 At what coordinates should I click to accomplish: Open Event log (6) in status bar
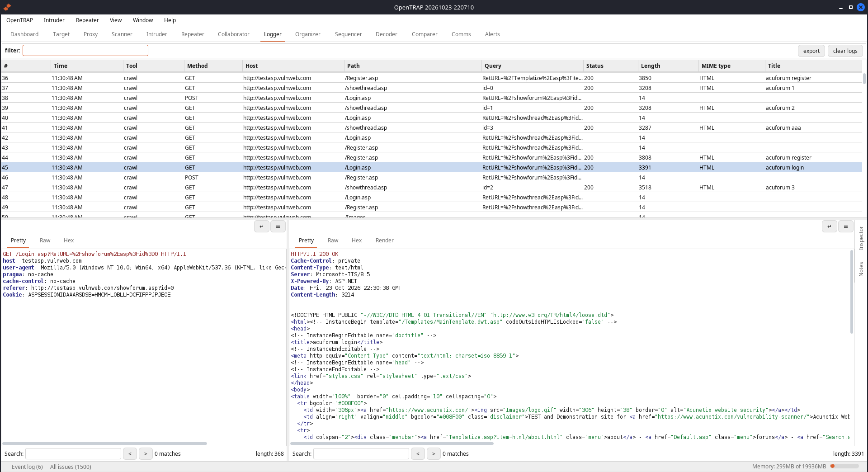27,467
